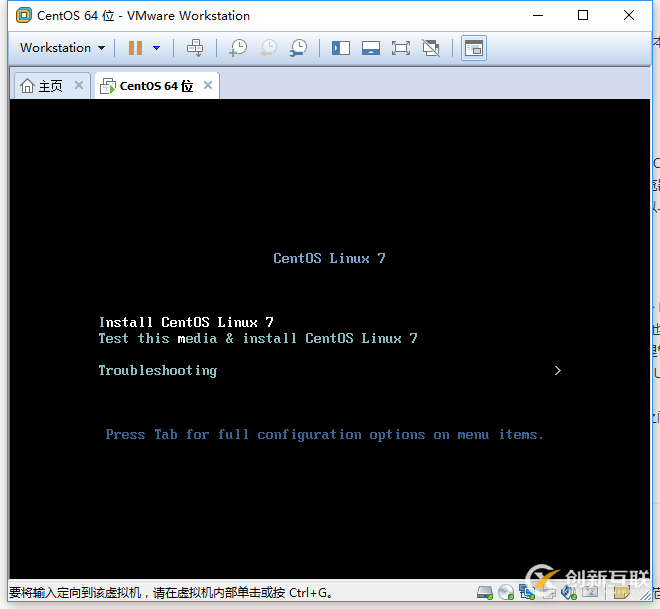Click the Press Tab configuration hint text
660x609 pixels.
click(x=325, y=435)
